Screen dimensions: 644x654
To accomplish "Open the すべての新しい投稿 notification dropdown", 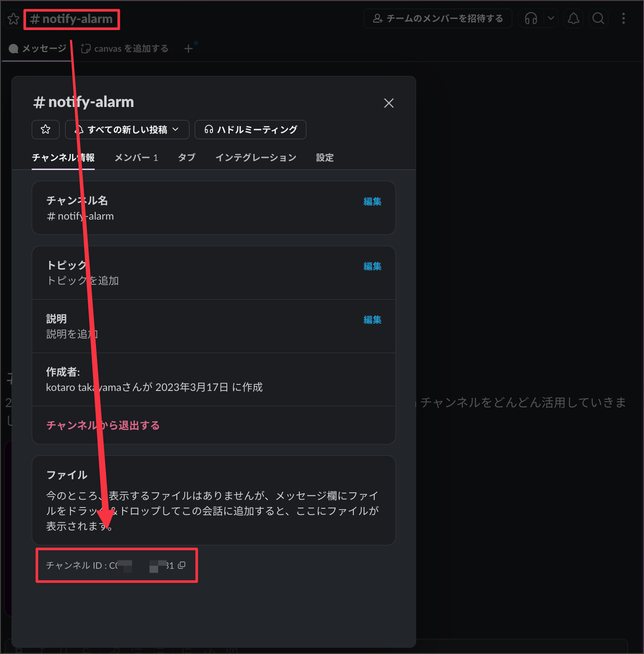I will [127, 129].
